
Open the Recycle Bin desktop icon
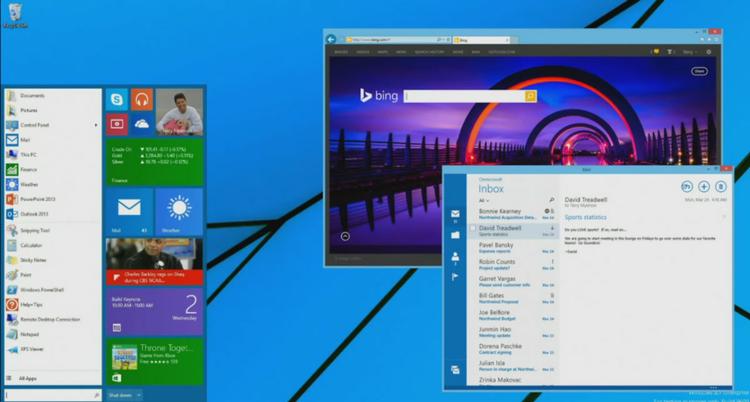[x=15, y=14]
